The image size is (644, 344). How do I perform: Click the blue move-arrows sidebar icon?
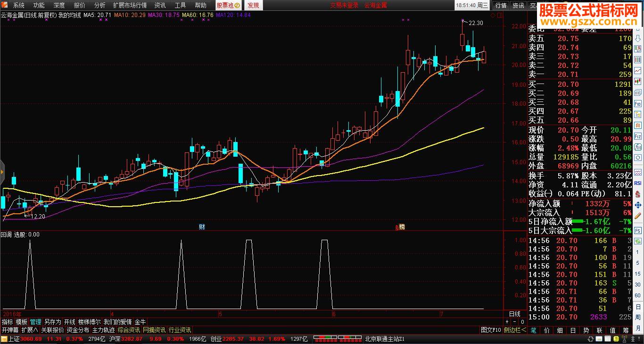pyautogui.click(x=638, y=205)
